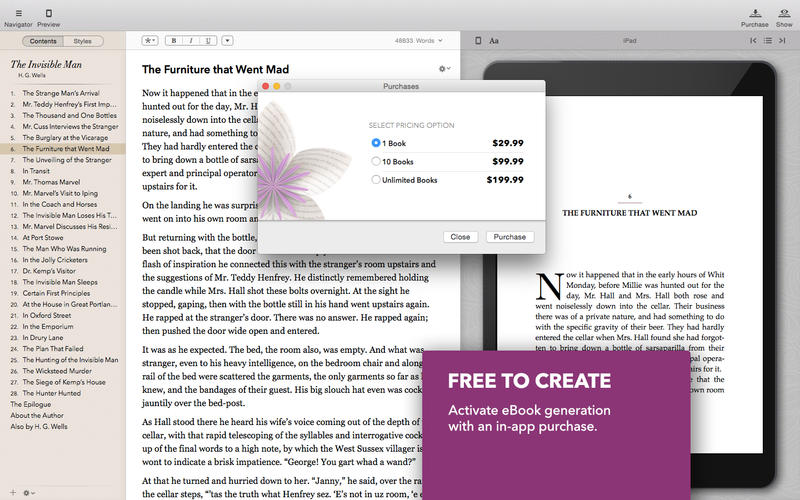800x500 pixels.
Task: Click the Show toolbar icon
Action: 784,13
